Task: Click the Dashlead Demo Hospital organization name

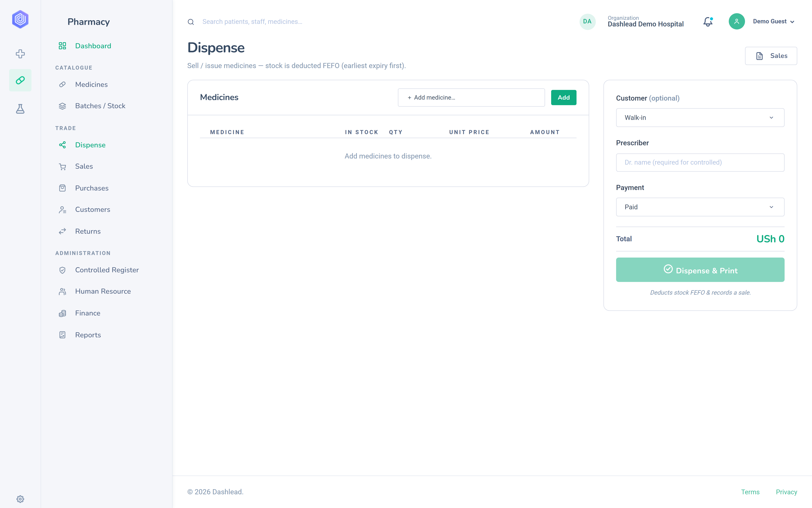Action: pyautogui.click(x=646, y=24)
